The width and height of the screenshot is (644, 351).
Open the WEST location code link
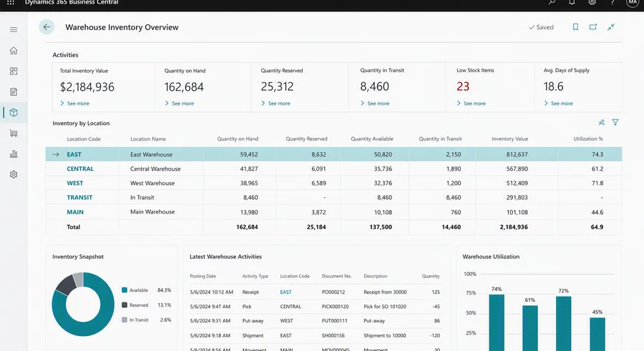(x=75, y=183)
